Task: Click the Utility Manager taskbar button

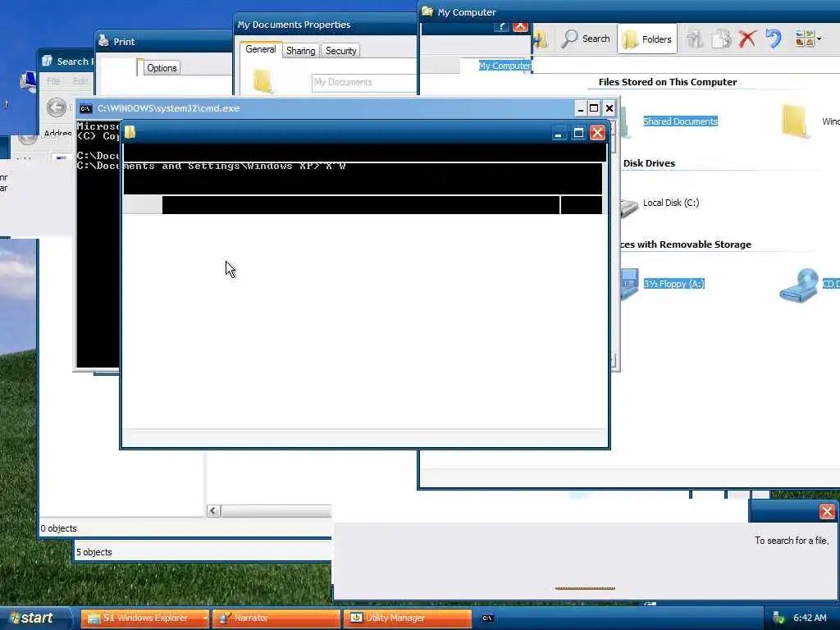Action: click(x=407, y=619)
